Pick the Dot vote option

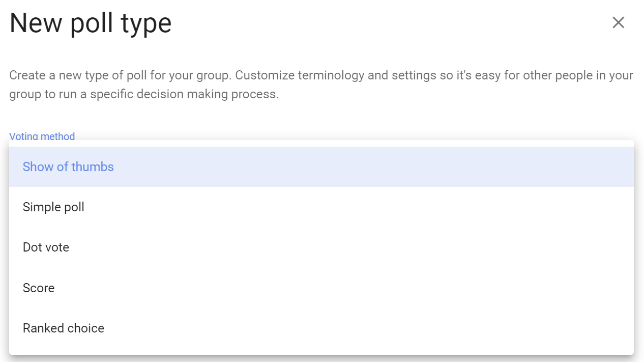tap(321, 247)
